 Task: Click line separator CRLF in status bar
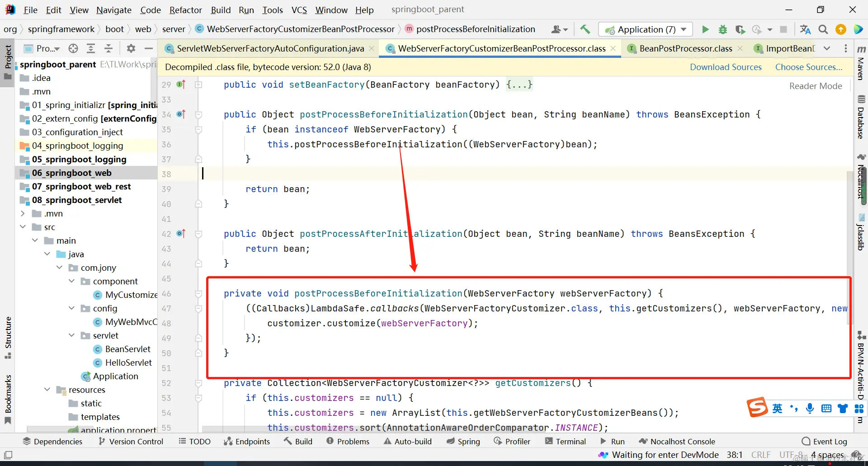click(x=760, y=455)
